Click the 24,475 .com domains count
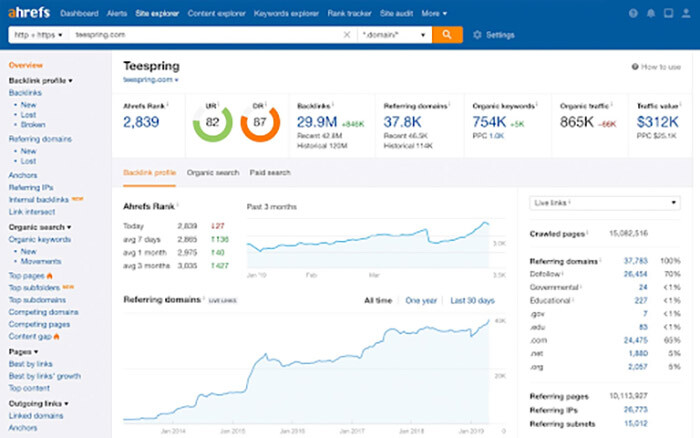Image resolution: width=700 pixels, height=438 pixels. tap(635, 340)
